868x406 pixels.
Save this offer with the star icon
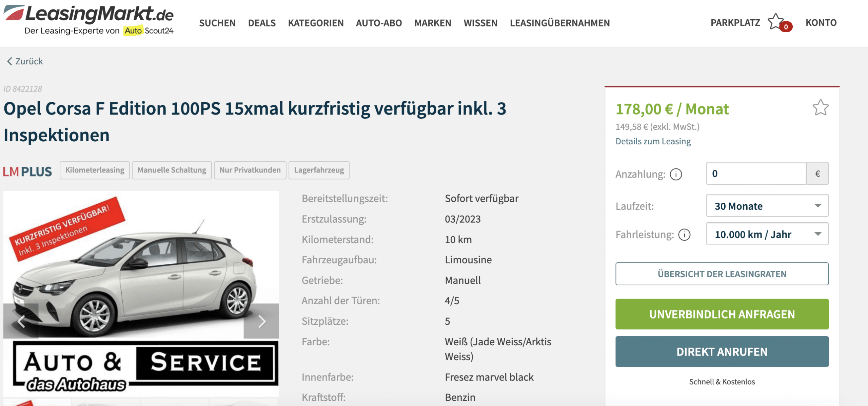[x=821, y=107]
